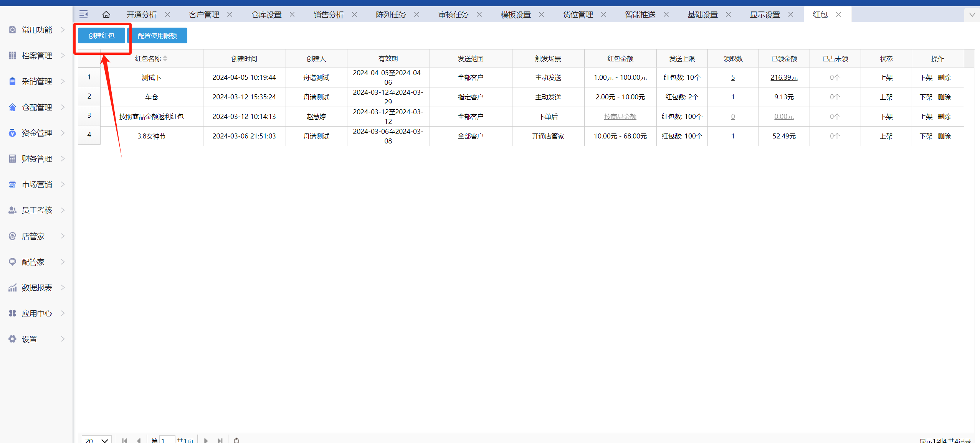Image resolution: width=980 pixels, height=443 pixels.
Task: Open the page size dropdown showing 20
Action: pos(97,440)
